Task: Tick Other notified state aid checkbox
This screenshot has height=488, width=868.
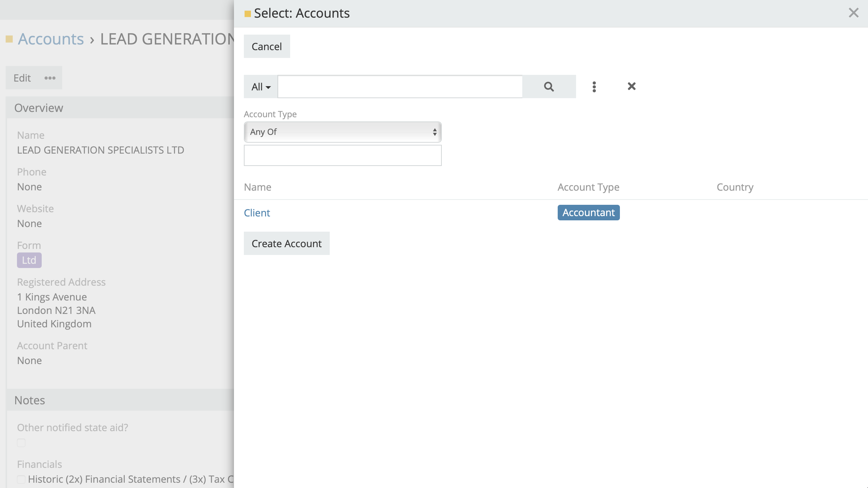Action: coord(21,443)
